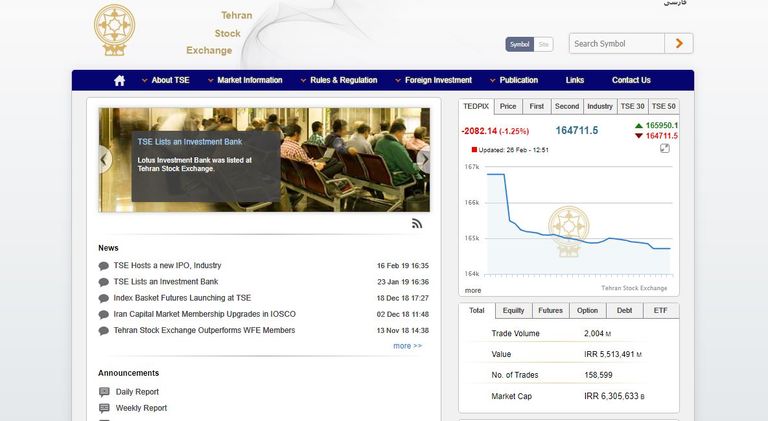Switch search mode to Site
The image size is (768, 421).
(543, 44)
